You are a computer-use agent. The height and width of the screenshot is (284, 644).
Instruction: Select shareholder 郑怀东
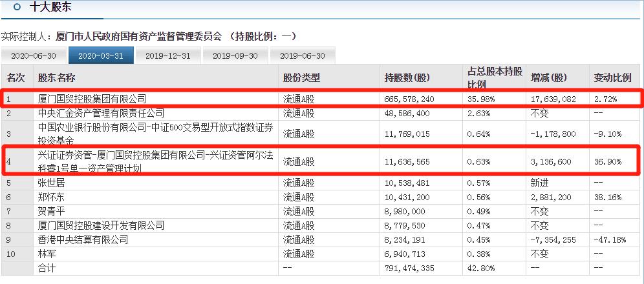51,198
